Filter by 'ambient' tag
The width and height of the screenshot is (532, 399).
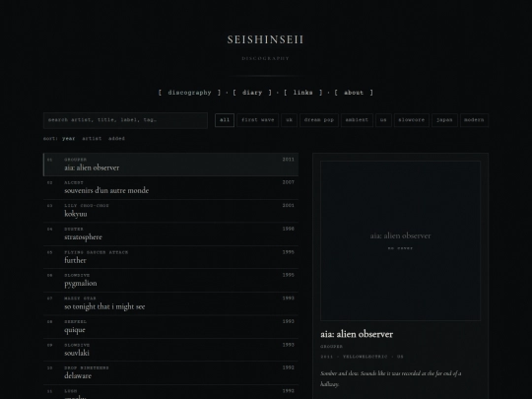tap(357, 120)
